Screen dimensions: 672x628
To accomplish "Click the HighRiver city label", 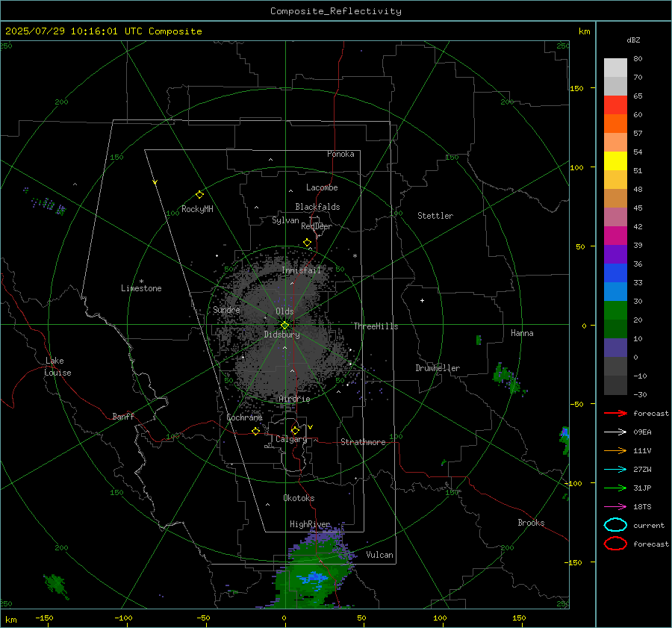I will point(310,524).
